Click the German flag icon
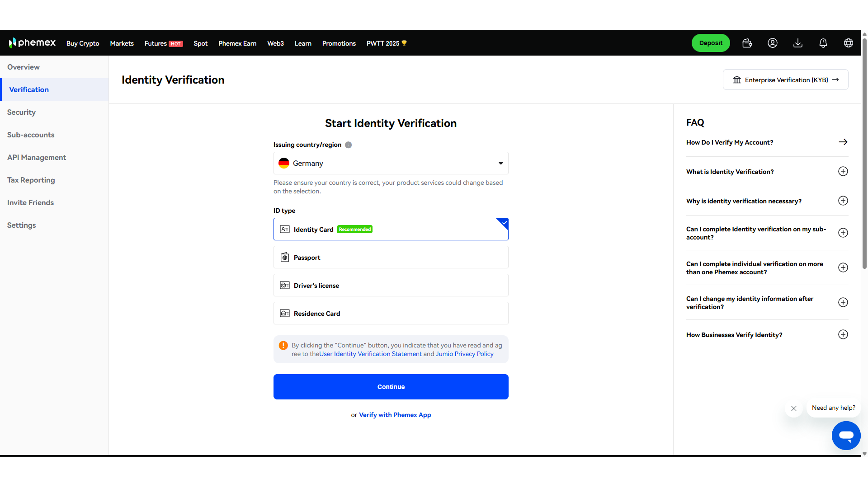Image resolution: width=868 pixels, height=488 pixels. (284, 163)
